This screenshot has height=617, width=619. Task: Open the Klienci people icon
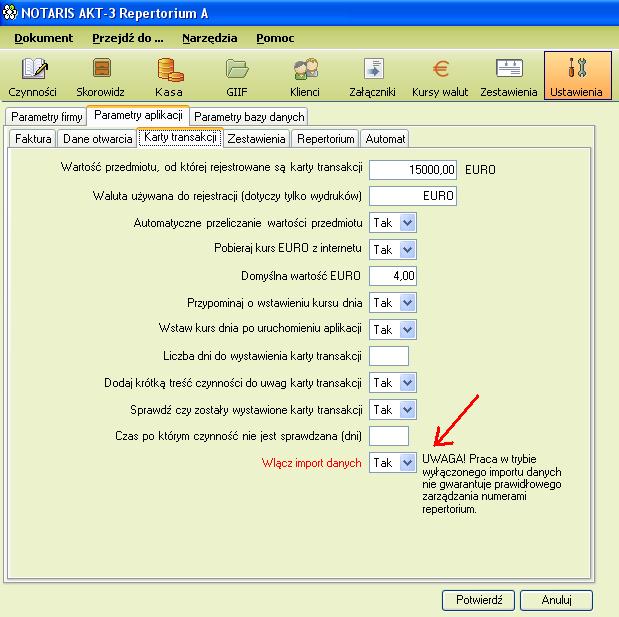pos(306,69)
